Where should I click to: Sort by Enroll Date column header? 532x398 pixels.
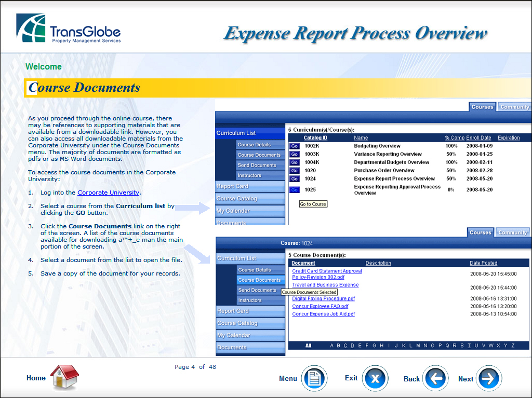click(478, 138)
